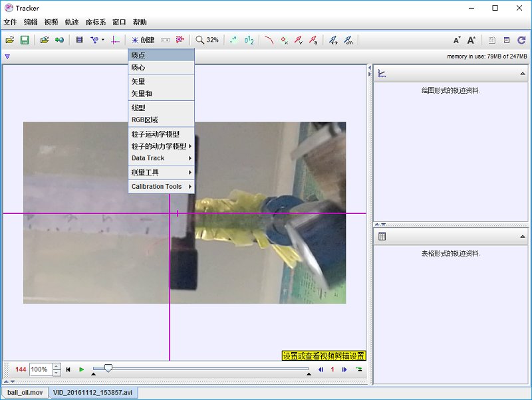The width and height of the screenshot is (532, 400).
Task: Refresh the view with the circular arrow icon
Action: [x=521, y=39]
